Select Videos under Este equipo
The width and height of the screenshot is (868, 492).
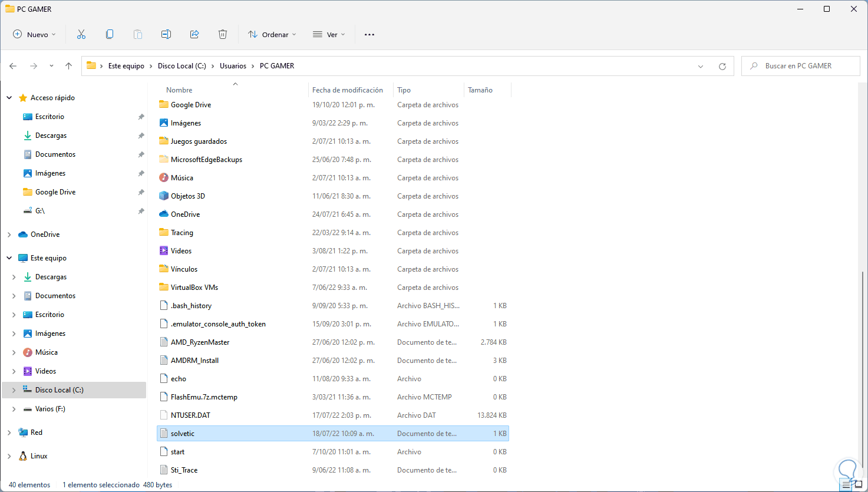[x=45, y=371]
